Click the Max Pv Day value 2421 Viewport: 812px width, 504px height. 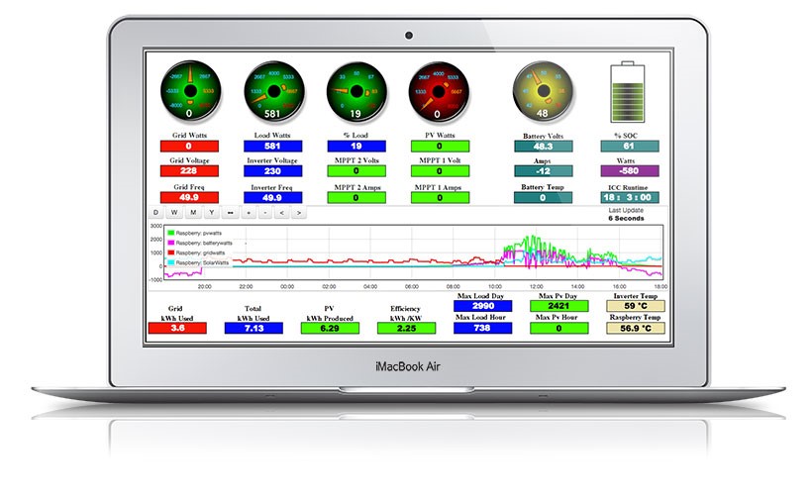pyautogui.click(x=559, y=306)
